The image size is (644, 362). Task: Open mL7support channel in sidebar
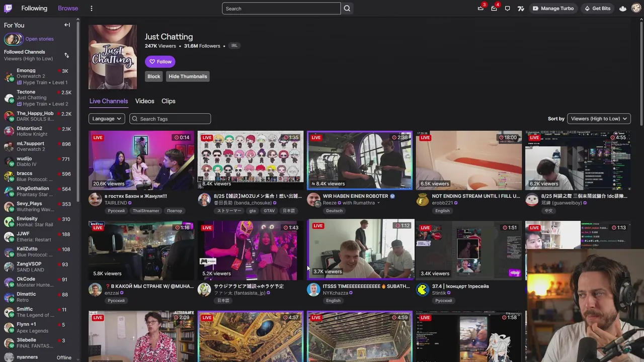point(38,146)
